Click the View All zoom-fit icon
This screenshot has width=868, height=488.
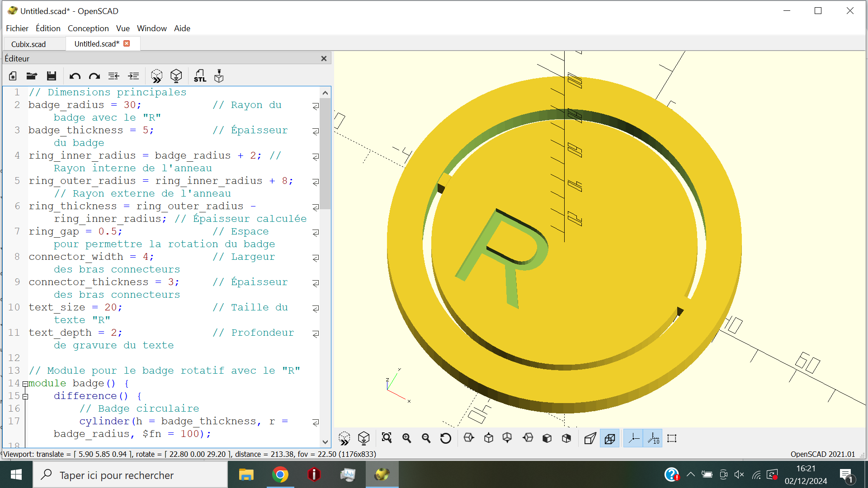coord(387,438)
